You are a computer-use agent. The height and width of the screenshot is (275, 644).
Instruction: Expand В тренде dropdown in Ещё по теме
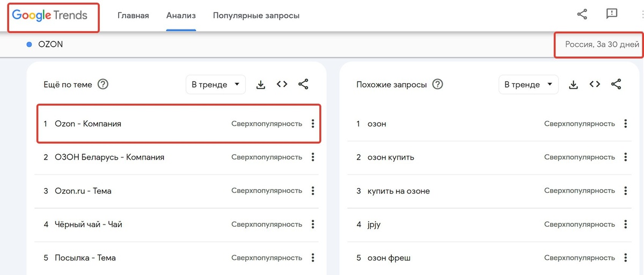pos(216,84)
